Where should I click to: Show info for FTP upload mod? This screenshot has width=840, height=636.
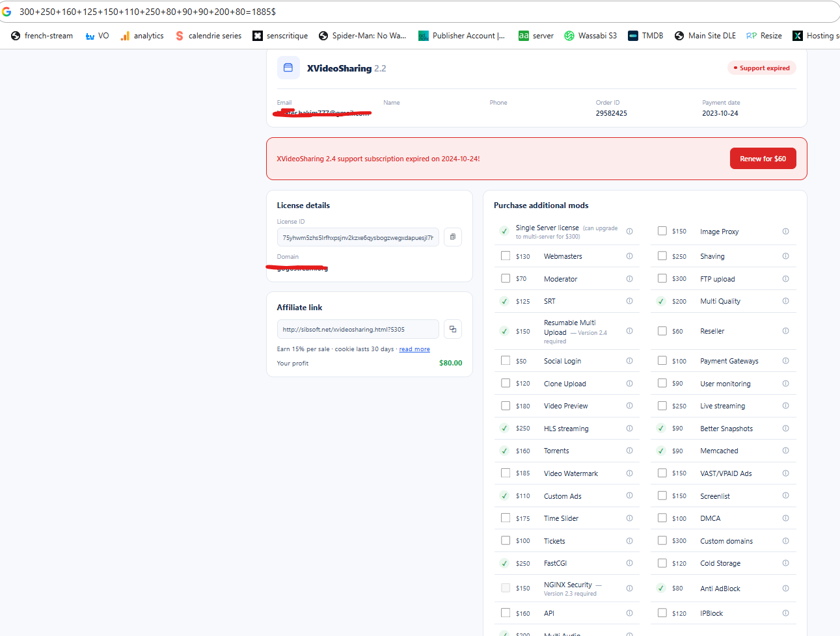785,279
